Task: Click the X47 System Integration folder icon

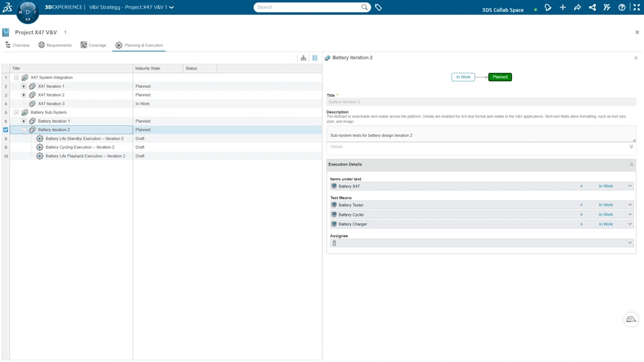Action: (x=25, y=77)
